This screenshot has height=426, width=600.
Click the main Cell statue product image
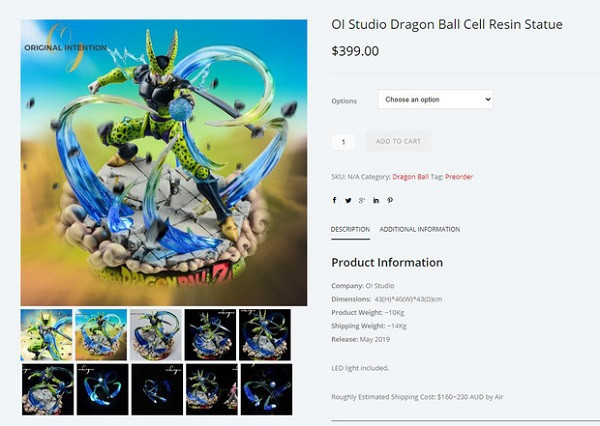[x=164, y=162]
